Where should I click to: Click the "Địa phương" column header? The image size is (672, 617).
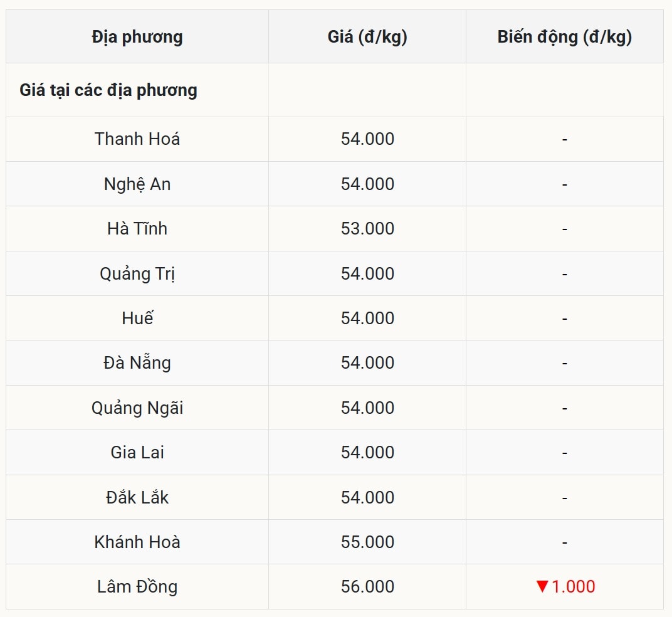(x=137, y=37)
